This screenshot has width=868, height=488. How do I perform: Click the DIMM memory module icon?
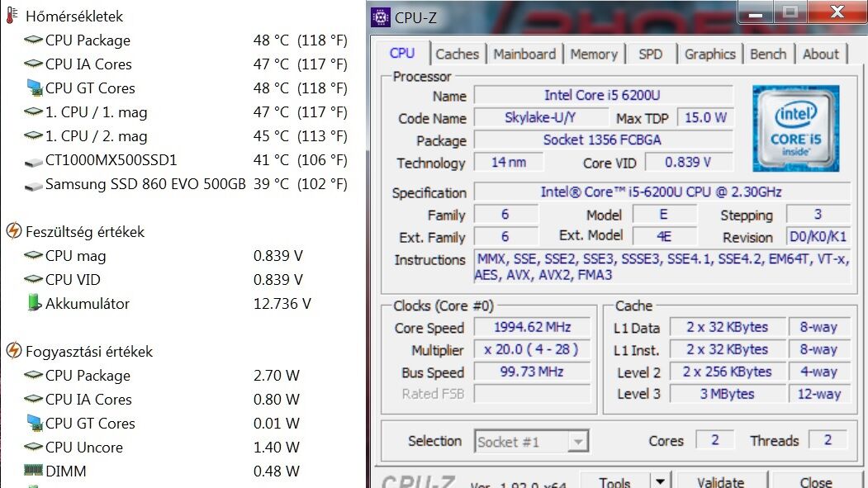coord(33,471)
